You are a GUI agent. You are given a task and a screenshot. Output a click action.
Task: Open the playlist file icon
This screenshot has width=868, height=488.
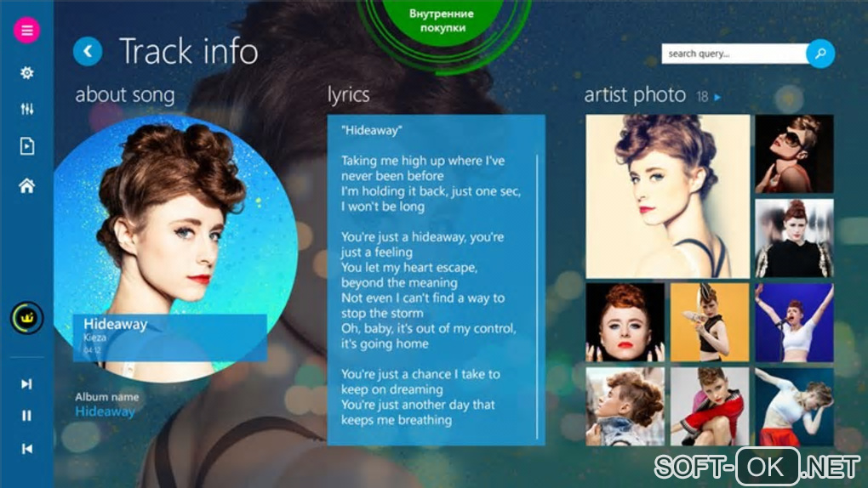pyautogui.click(x=26, y=146)
